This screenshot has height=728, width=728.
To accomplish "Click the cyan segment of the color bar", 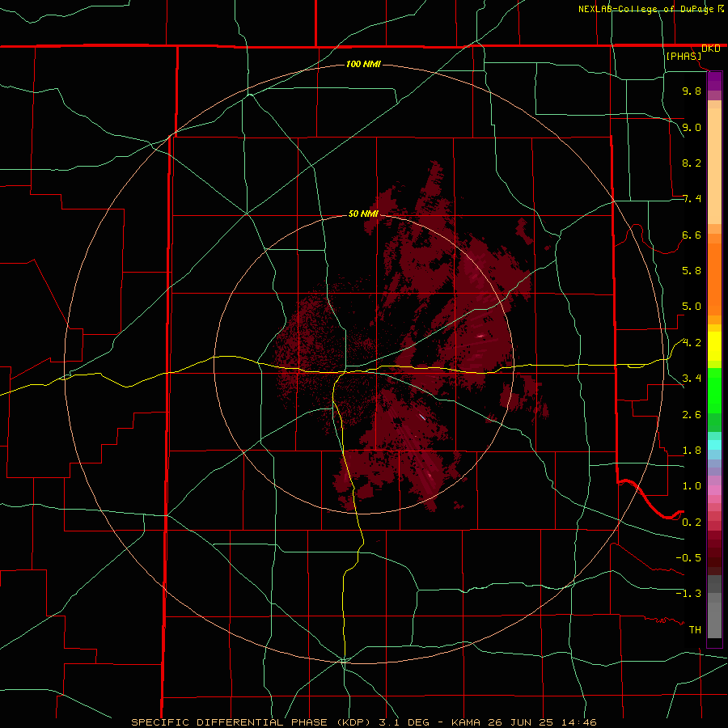I will [714, 444].
